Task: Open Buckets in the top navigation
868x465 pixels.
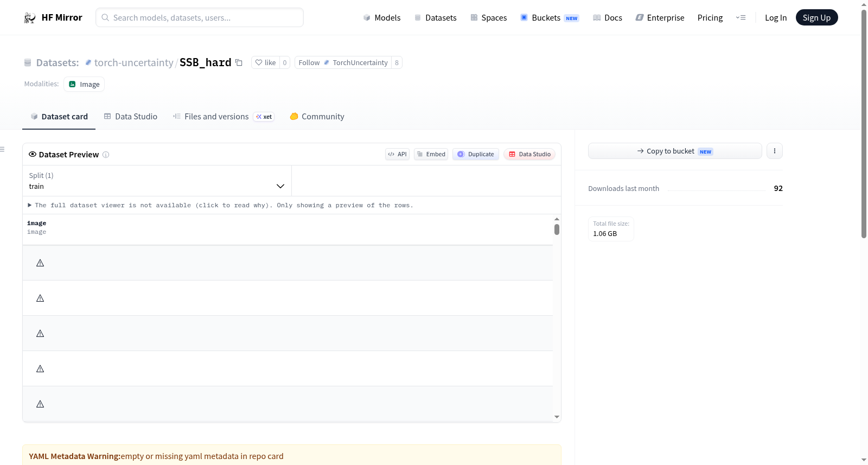Action: (550, 18)
